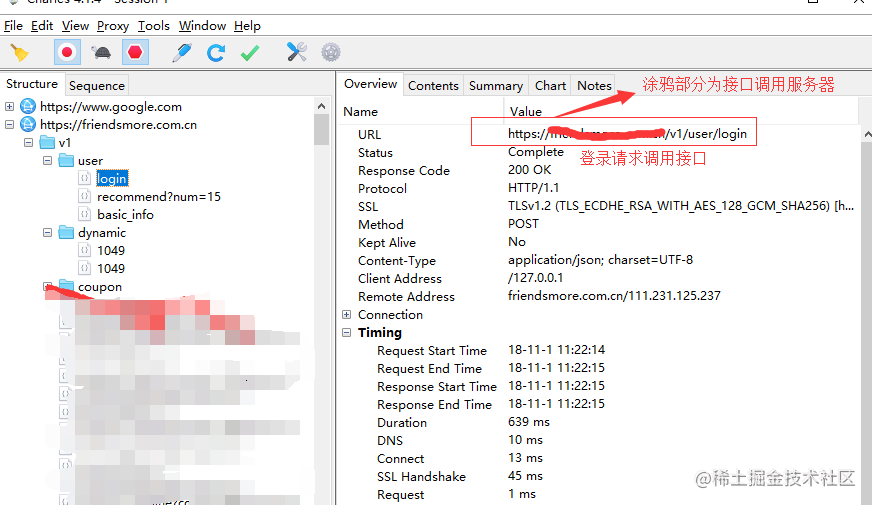
Task: Select the second 1049 request under dynamic
Action: click(x=111, y=269)
